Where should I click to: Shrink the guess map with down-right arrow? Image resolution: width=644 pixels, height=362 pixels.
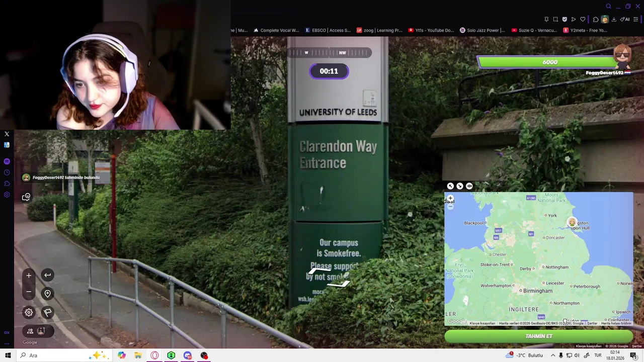pos(460,186)
